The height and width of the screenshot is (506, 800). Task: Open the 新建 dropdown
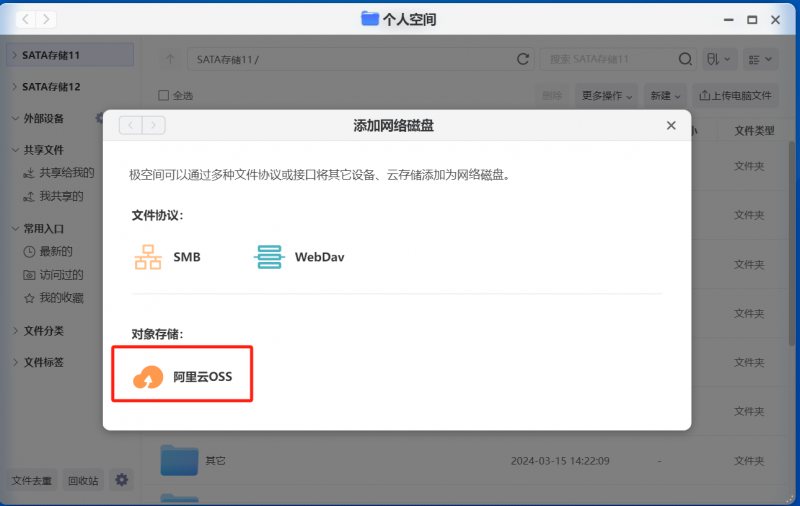(x=665, y=95)
